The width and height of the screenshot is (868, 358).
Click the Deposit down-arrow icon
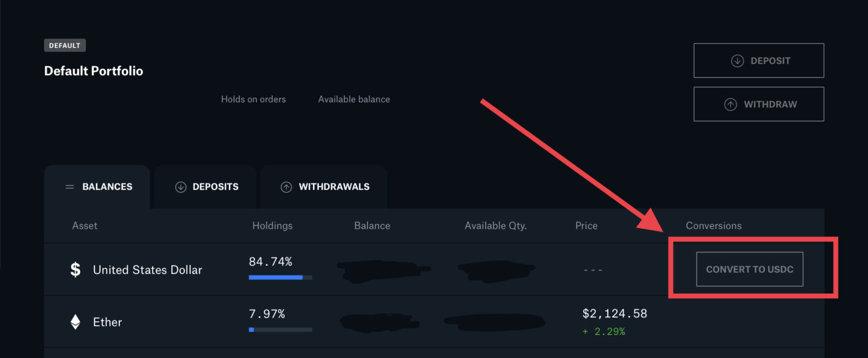(737, 60)
